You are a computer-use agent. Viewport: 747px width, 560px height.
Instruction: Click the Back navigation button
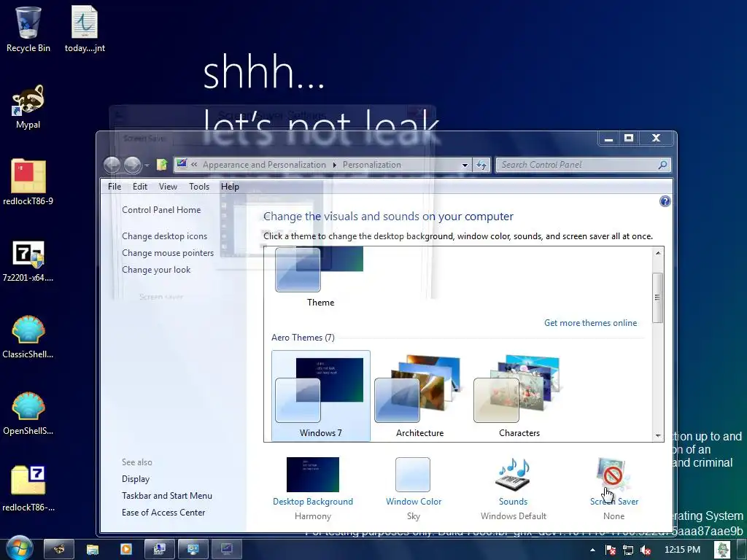pyautogui.click(x=112, y=166)
